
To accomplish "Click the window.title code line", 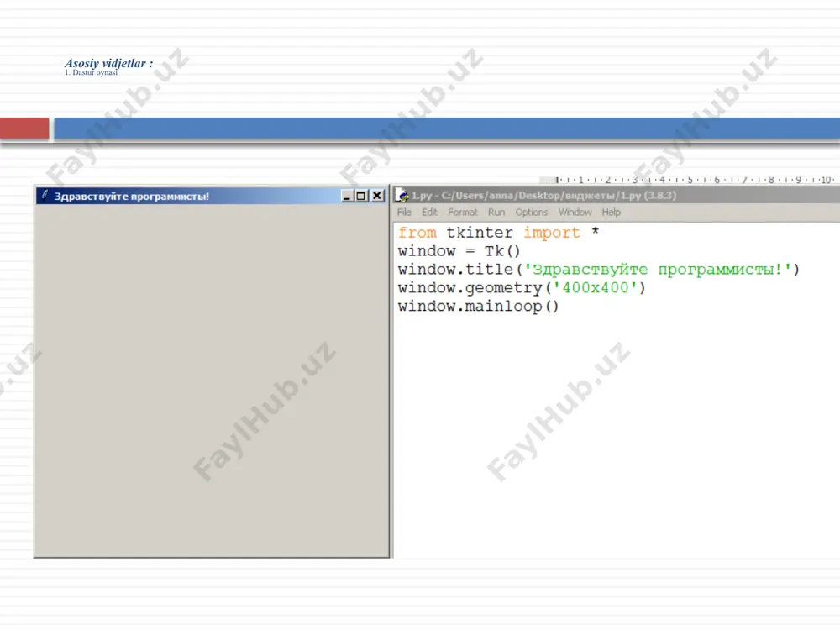I will click(598, 270).
